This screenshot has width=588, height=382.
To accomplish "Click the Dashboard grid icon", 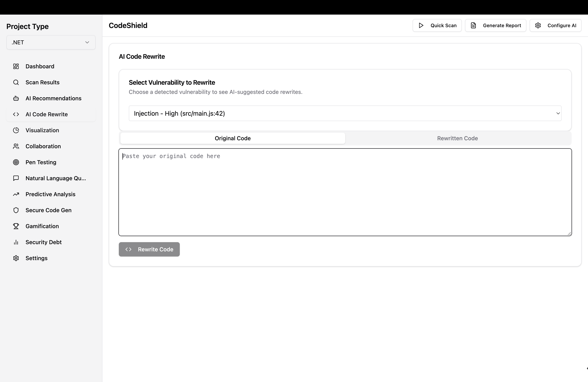I will point(16,66).
